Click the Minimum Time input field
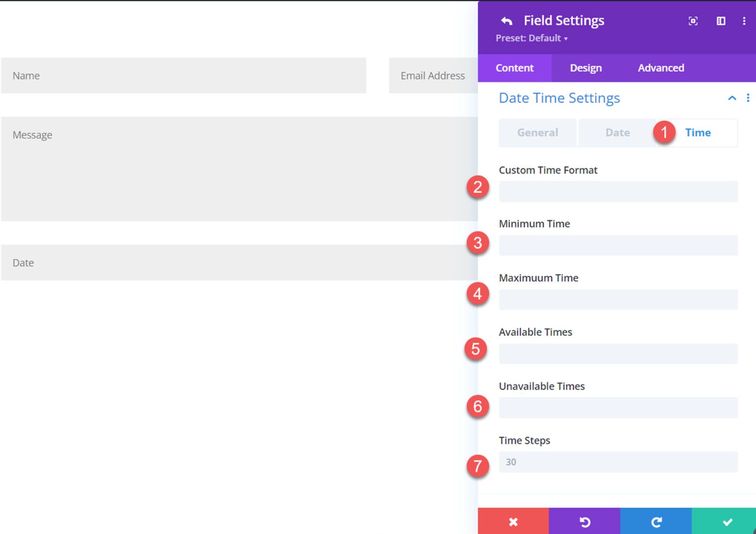This screenshot has height=534, width=756. (x=618, y=245)
